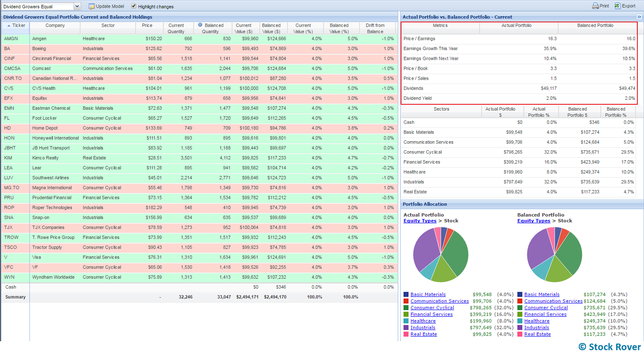Open Consumer Cyclical link in Actual legend
This screenshot has width=644, height=354.
tap(432, 308)
